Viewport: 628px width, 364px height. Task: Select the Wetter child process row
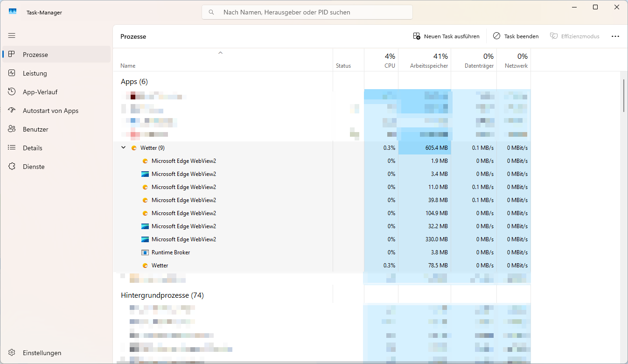[x=322, y=266]
